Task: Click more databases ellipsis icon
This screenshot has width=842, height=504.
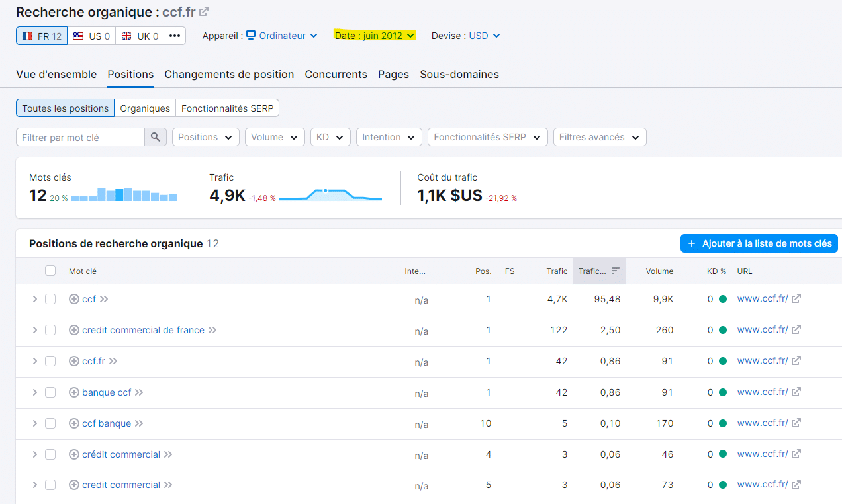Action: [x=175, y=36]
